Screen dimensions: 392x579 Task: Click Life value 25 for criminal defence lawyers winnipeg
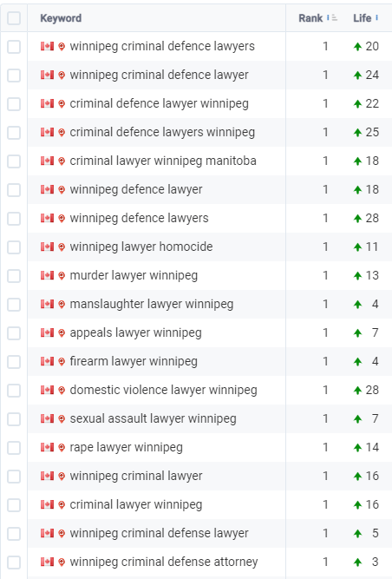372,132
